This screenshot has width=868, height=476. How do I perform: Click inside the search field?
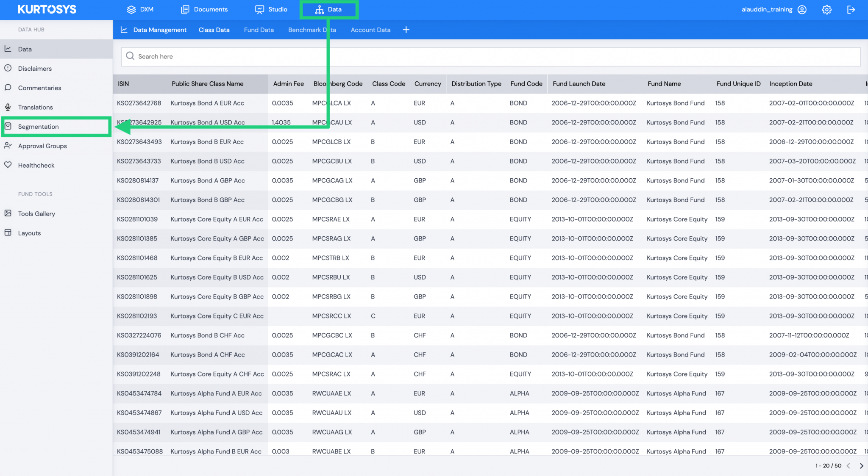point(254,56)
